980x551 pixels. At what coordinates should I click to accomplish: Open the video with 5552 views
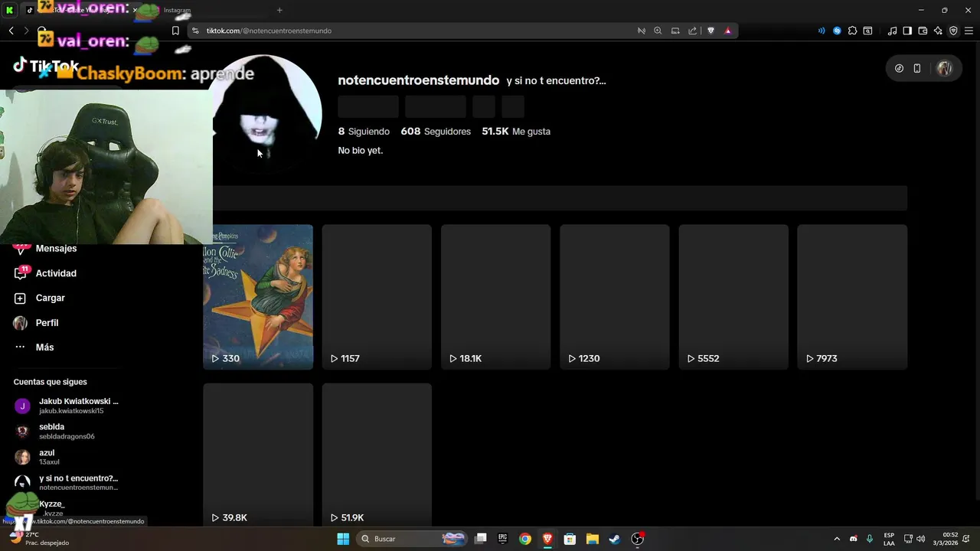[733, 297]
